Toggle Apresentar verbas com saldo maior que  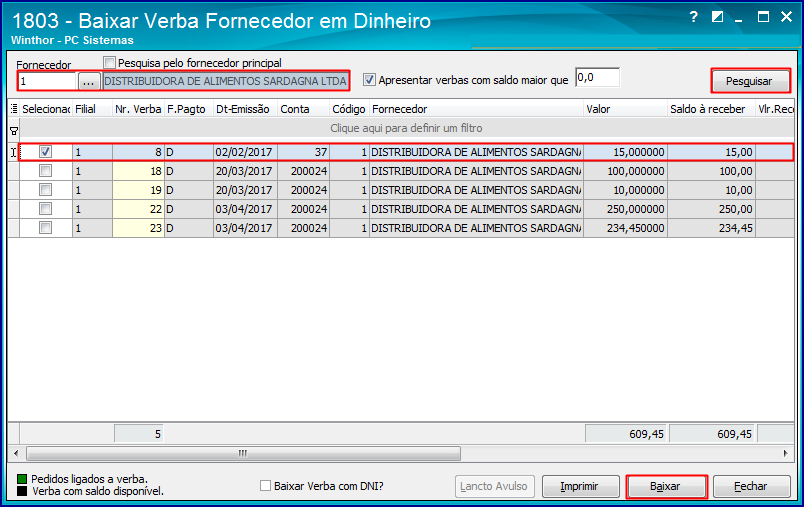click(x=369, y=79)
